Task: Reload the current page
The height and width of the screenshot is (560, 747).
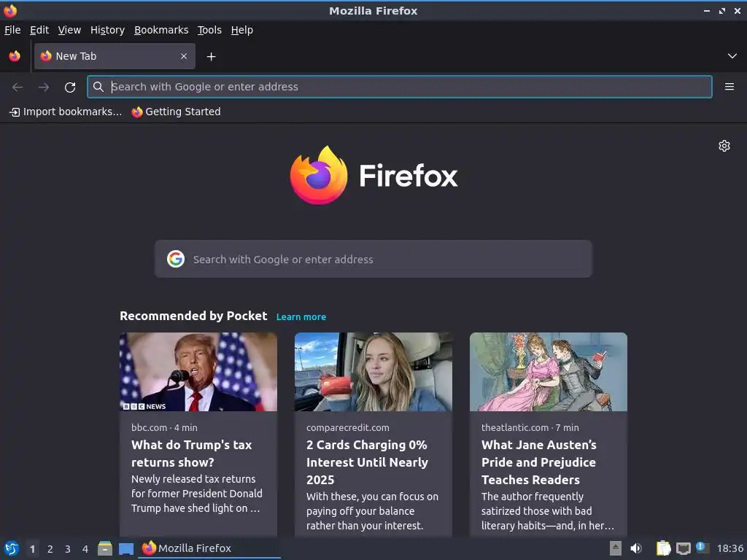Action: pyautogui.click(x=70, y=87)
